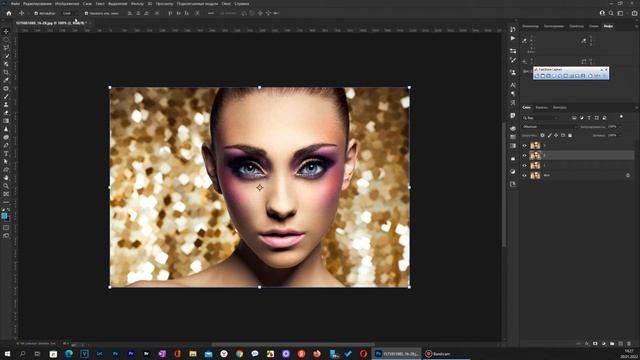Toggle pixel layer filter icon
Screen dimensions: 640x360
pos(574,118)
